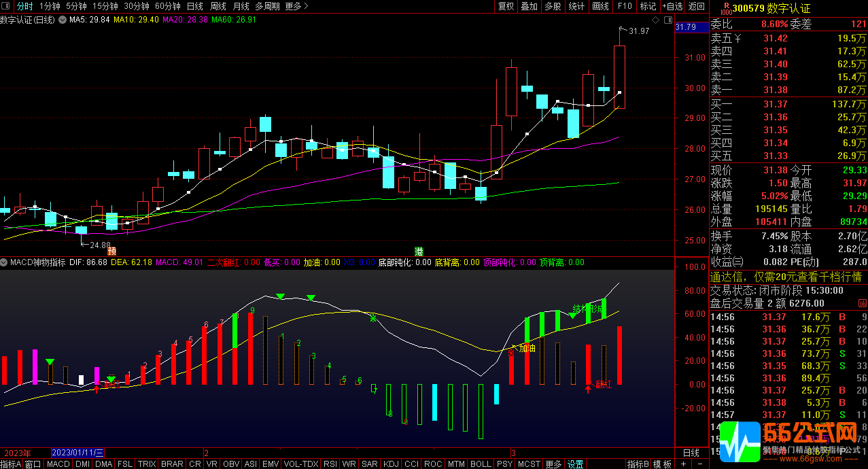
Task: Select the TRIX indicator tab
Action: (147, 464)
